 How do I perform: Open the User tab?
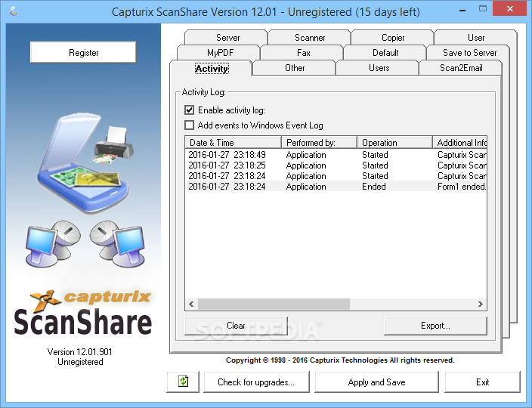(x=475, y=37)
